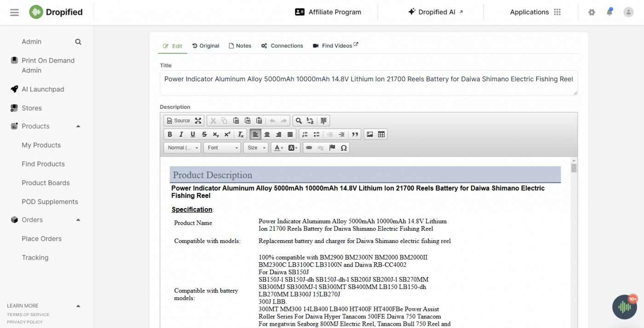Toggle superscript formatting
The width and height of the screenshot is (644, 328).
click(x=227, y=134)
